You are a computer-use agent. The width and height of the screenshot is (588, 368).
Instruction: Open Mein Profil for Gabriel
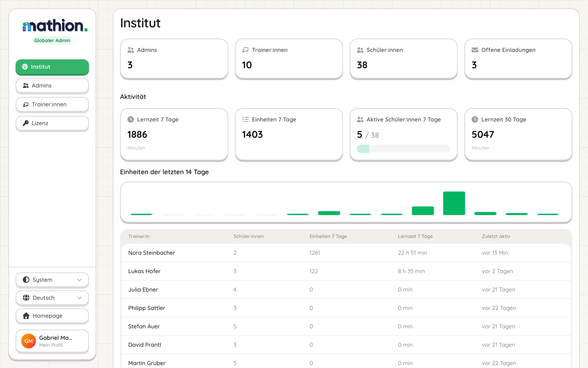coord(52,341)
